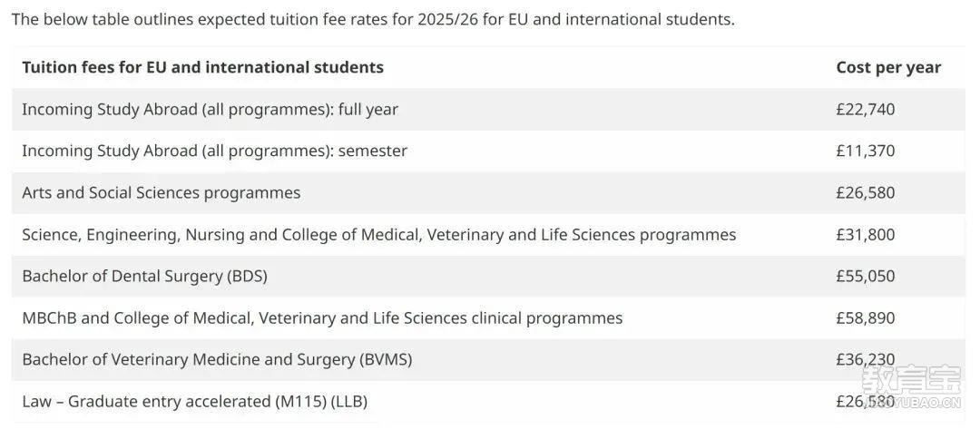
Task: Click the £31,800 fee value
Action: (x=865, y=235)
